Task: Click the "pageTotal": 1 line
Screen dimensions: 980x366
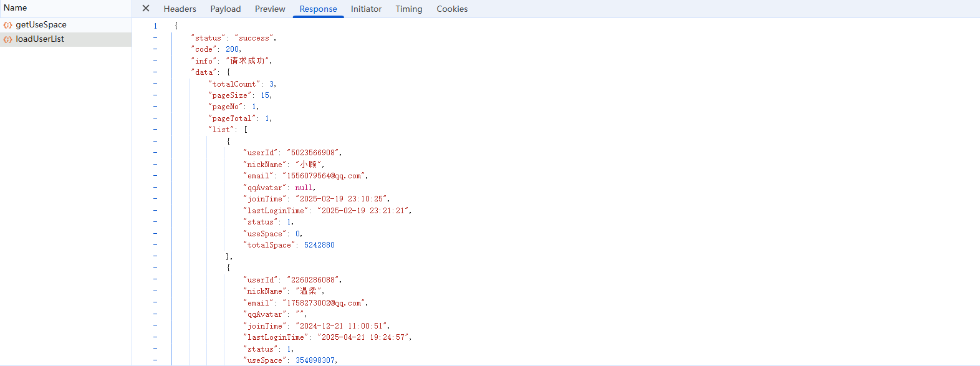Action: tap(240, 118)
